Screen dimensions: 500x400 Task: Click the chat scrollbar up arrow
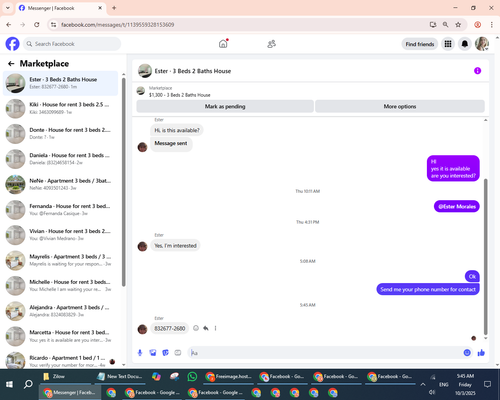pyautogui.click(x=485, y=120)
